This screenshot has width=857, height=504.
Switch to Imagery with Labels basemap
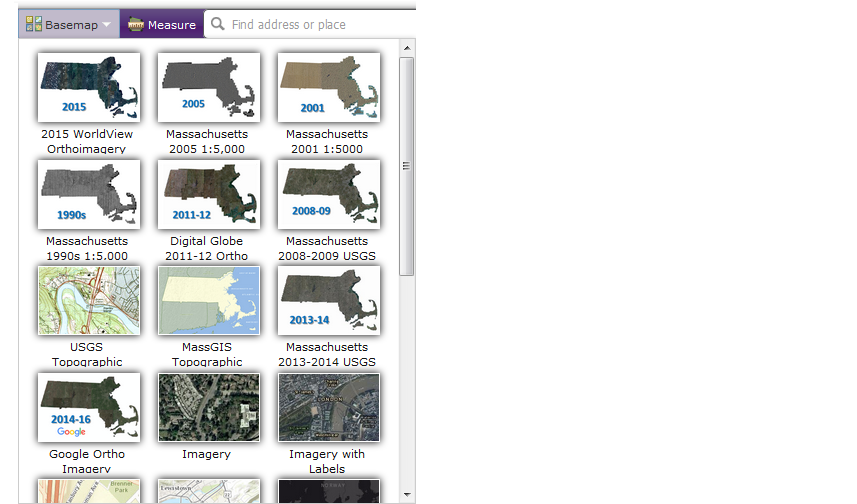click(328, 407)
